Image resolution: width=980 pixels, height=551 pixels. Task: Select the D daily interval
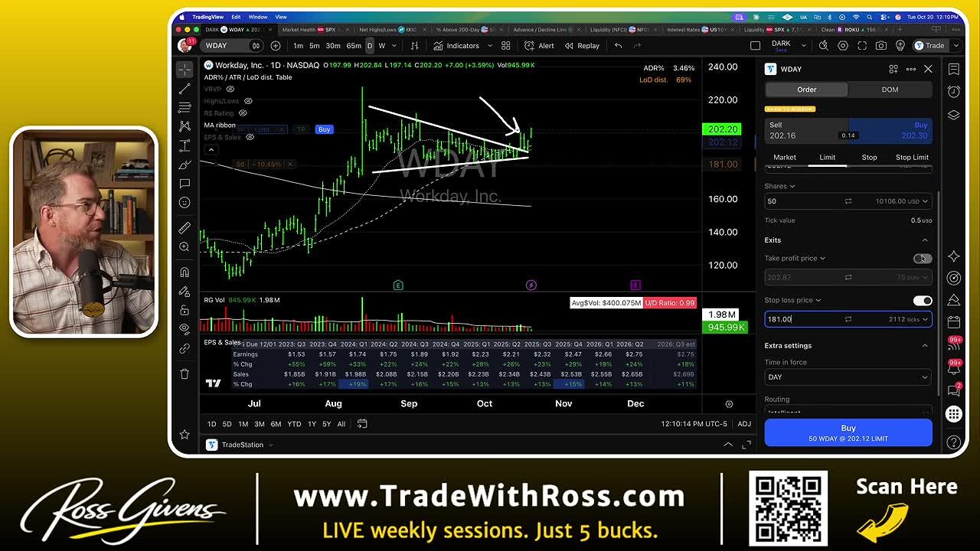click(369, 46)
